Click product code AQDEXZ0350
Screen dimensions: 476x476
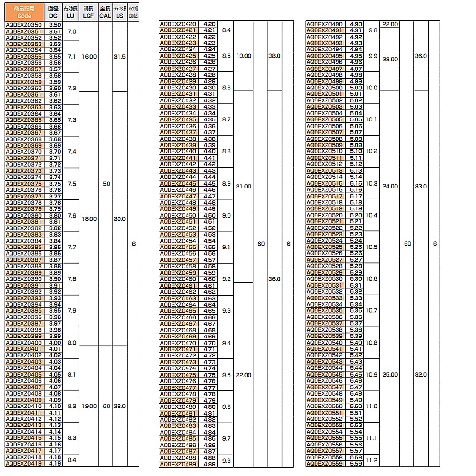[x=24, y=25]
